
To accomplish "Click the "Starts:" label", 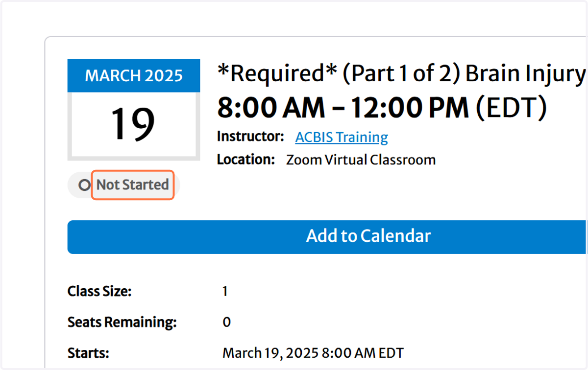I will 88,353.
